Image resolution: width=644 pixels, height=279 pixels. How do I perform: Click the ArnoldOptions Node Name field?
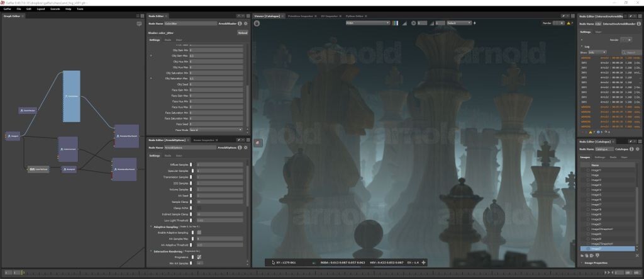pos(190,148)
